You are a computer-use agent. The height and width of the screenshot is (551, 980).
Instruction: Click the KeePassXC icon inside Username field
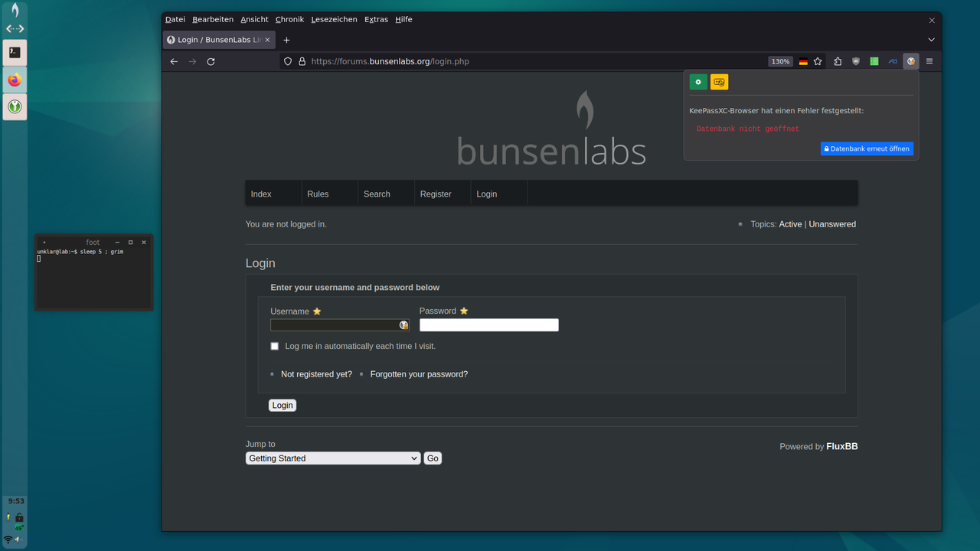coord(403,325)
